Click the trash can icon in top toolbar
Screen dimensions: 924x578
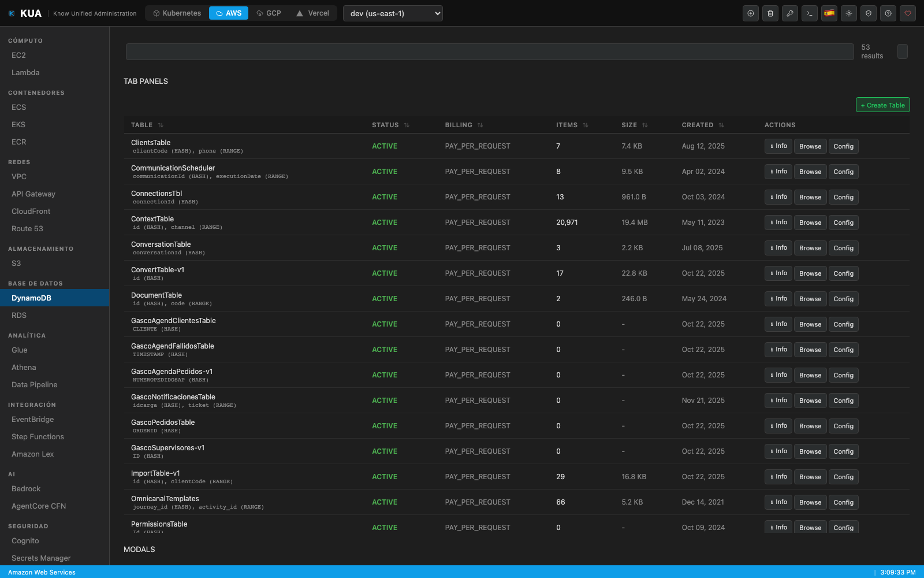click(x=770, y=13)
